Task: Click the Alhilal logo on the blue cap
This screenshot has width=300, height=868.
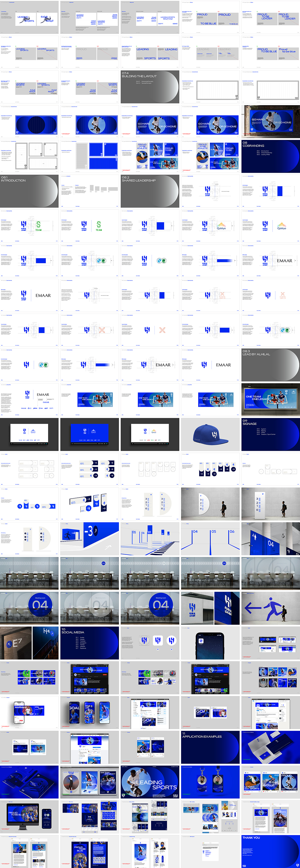Action: tap(214, 435)
